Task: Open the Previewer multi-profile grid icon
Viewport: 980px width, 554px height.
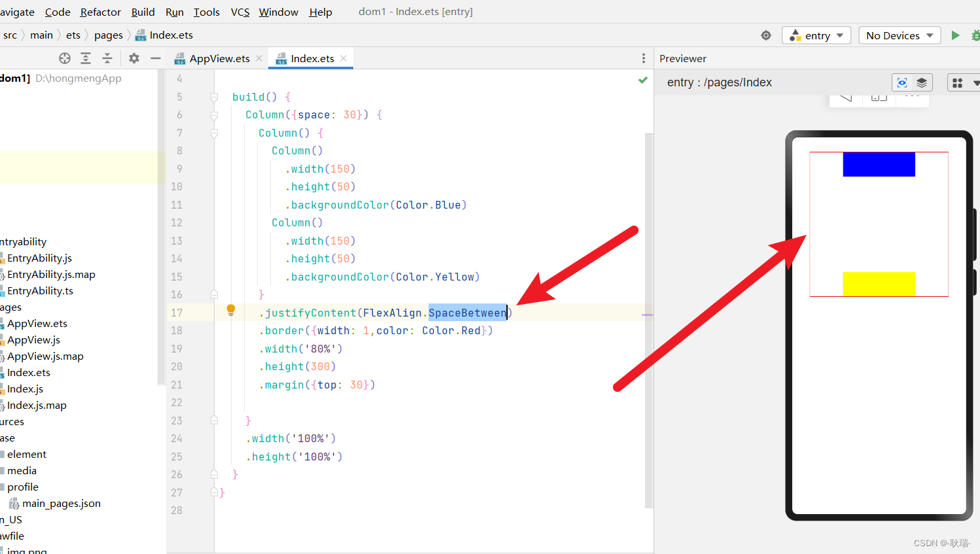Action: coord(958,82)
